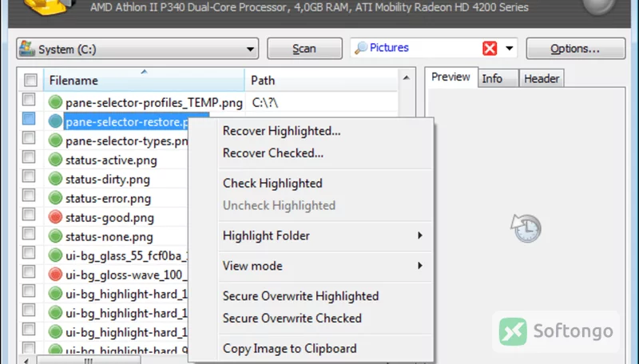This screenshot has width=639, height=364.
Task: Click the file list scrollbar up arrow
Action: pyautogui.click(x=407, y=77)
